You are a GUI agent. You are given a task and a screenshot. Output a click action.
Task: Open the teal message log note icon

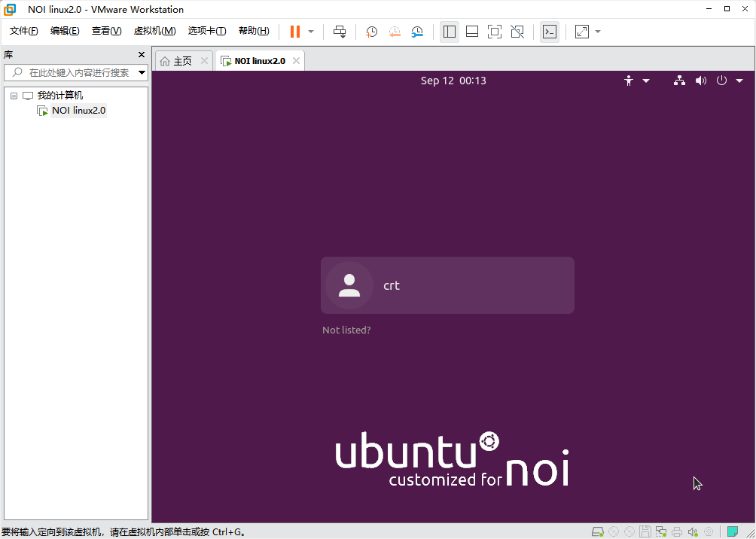pyautogui.click(x=733, y=531)
